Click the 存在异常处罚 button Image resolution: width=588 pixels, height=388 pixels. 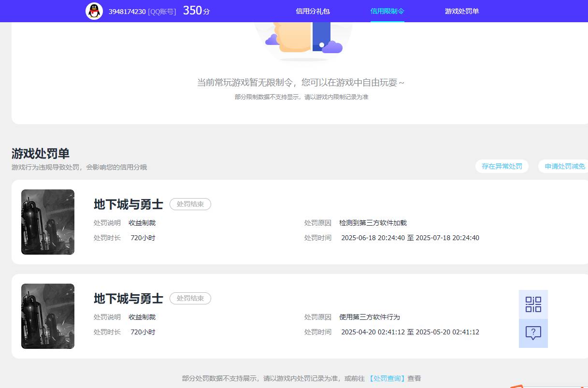click(x=502, y=166)
